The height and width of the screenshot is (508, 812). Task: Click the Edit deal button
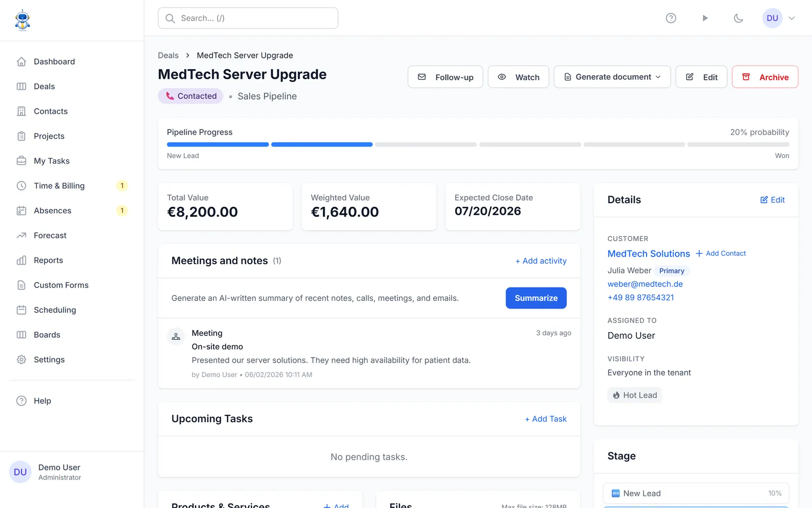[701, 77]
